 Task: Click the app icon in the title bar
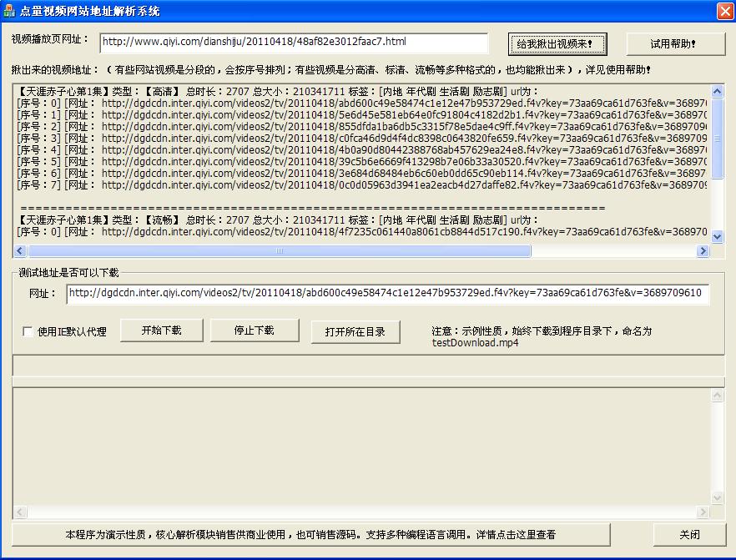click(9, 11)
